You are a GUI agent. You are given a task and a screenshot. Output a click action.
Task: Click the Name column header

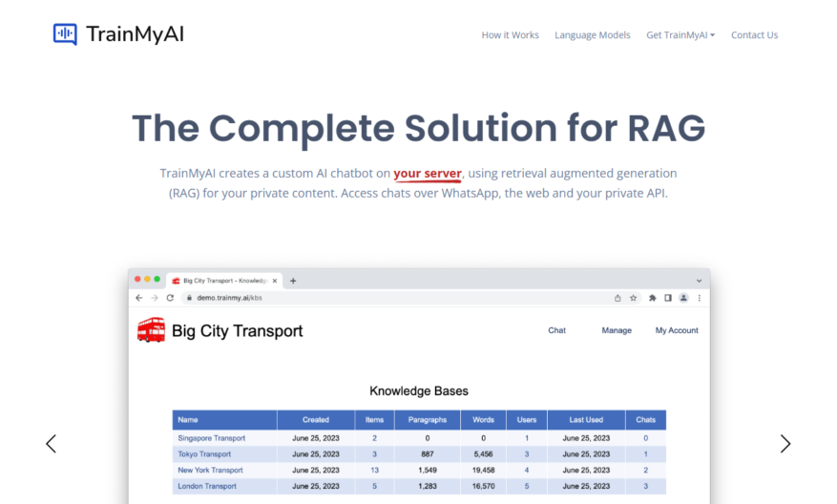224,420
